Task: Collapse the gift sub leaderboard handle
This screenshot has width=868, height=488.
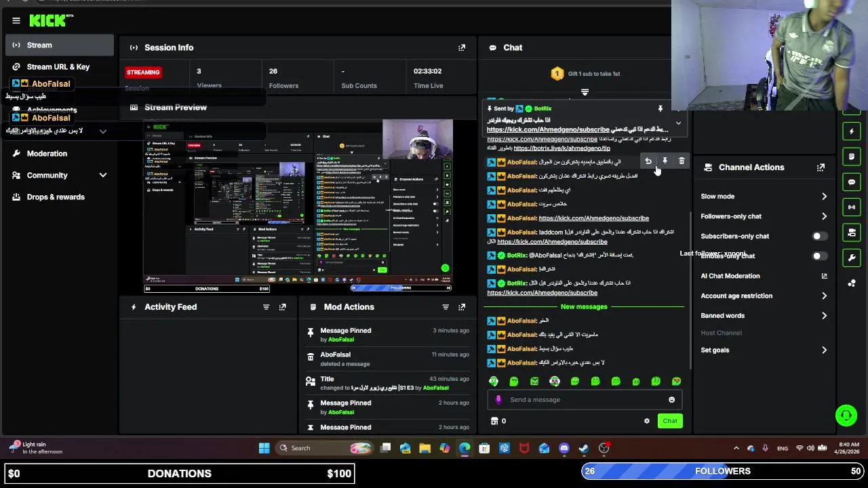Action: click(585, 92)
